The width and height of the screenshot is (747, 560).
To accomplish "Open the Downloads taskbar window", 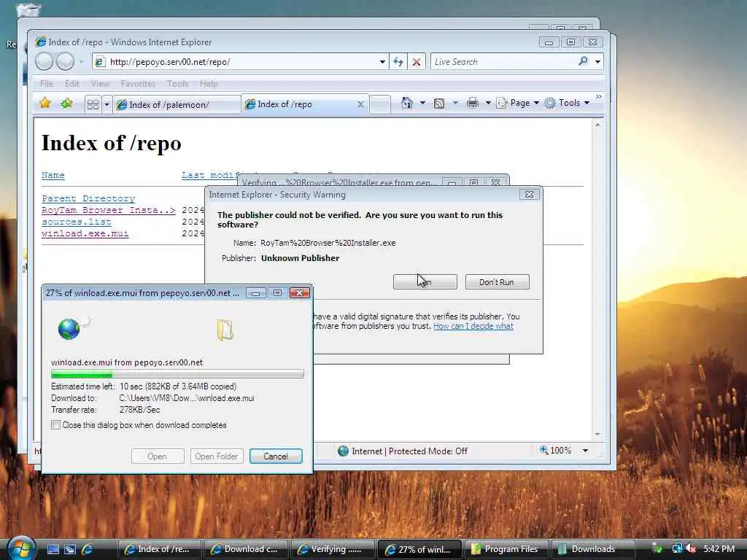I will pos(592,549).
